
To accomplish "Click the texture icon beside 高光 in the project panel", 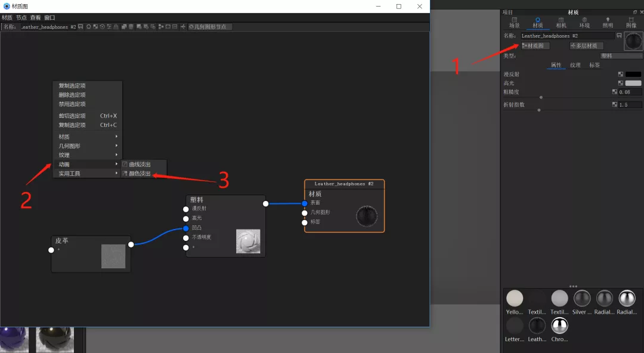I will (x=621, y=83).
